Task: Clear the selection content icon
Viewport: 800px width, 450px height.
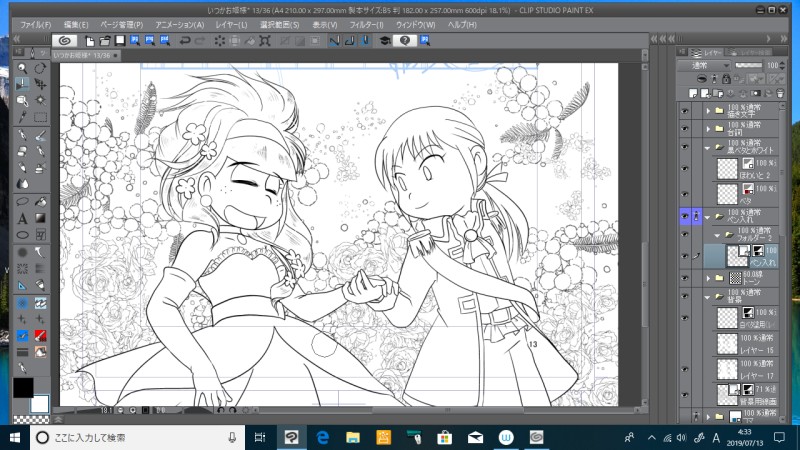Action: tap(219, 41)
